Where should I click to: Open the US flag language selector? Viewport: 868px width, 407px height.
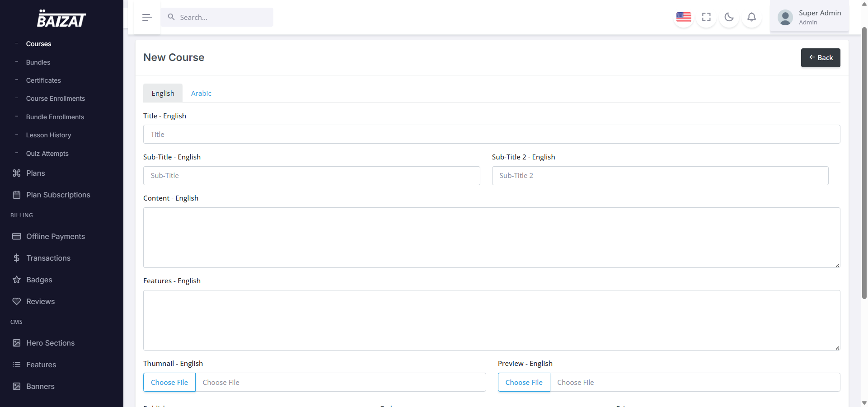[x=683, y=17]
